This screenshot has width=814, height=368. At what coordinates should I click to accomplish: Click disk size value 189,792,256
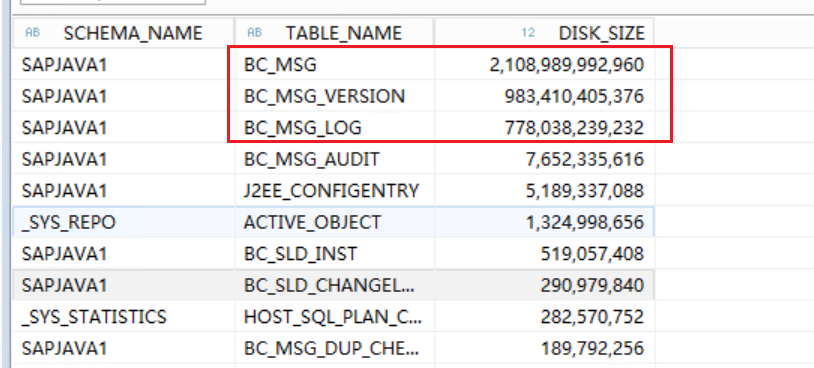pos(592,348)
